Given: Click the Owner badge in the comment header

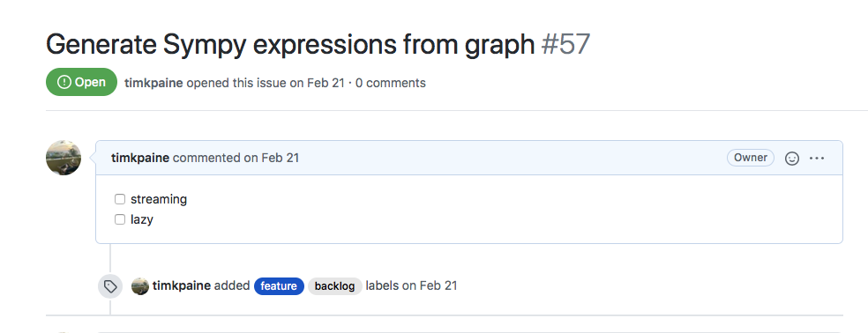Looking at the screenshot, I should (x=751, y=158).
